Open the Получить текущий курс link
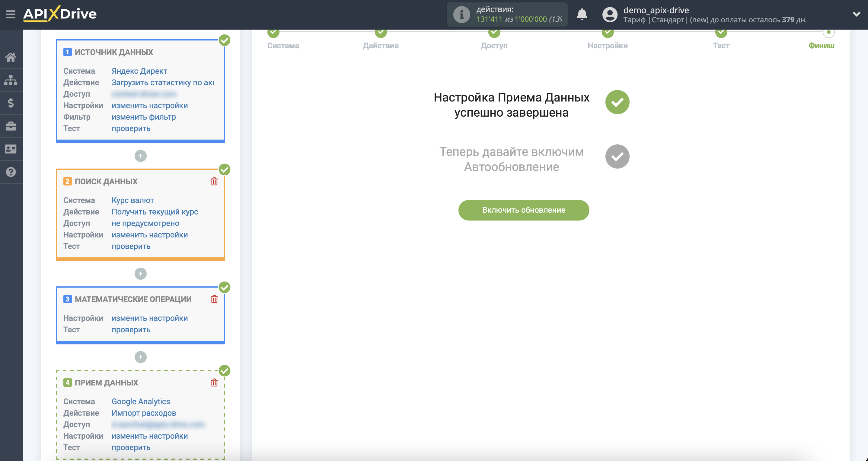Image resolution: width=868 pixels, height=461 pixels. tap(155, 212)
